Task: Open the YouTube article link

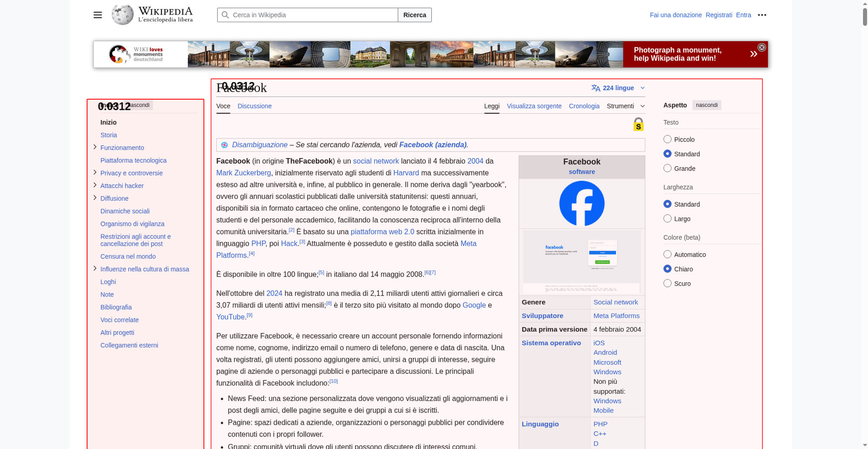Action: 230,317
